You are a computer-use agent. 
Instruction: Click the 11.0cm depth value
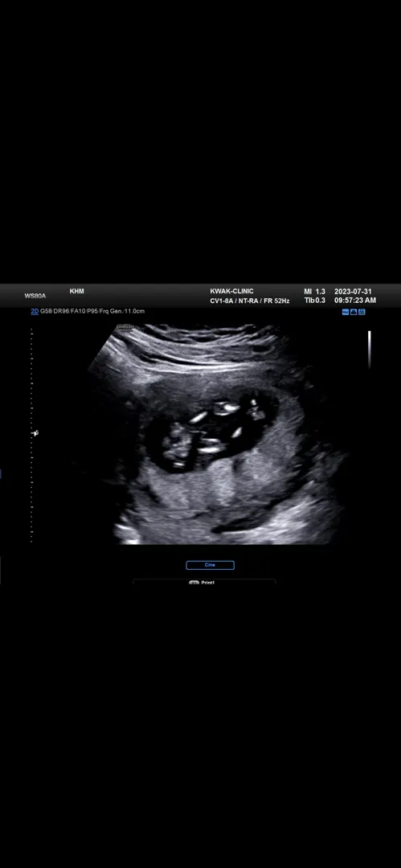[x=136, y=311]
